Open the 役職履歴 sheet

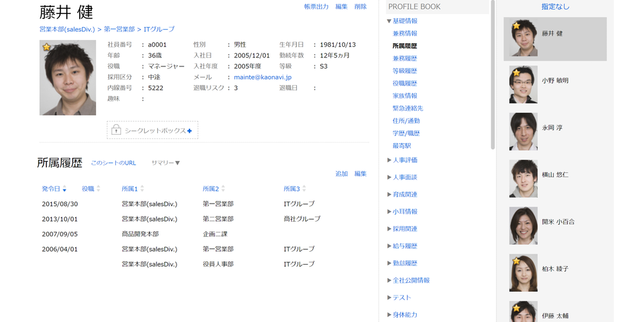(405, 83)
